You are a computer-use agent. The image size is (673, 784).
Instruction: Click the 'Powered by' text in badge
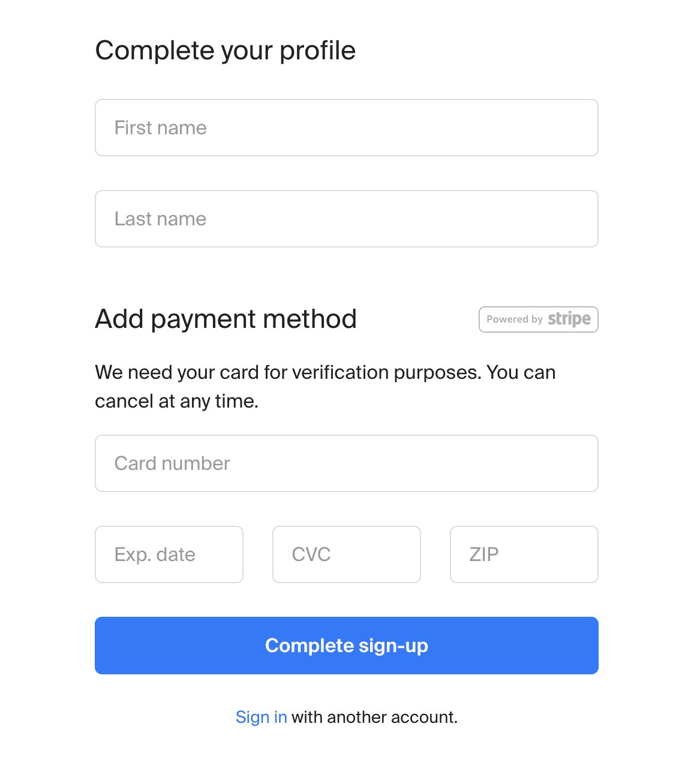pyautogui.click(x=514, y=319)
